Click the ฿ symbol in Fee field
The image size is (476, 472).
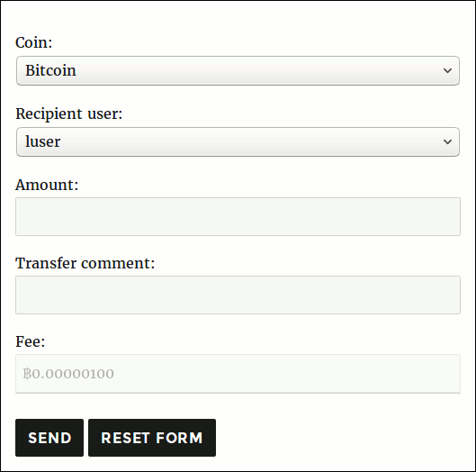27,374
